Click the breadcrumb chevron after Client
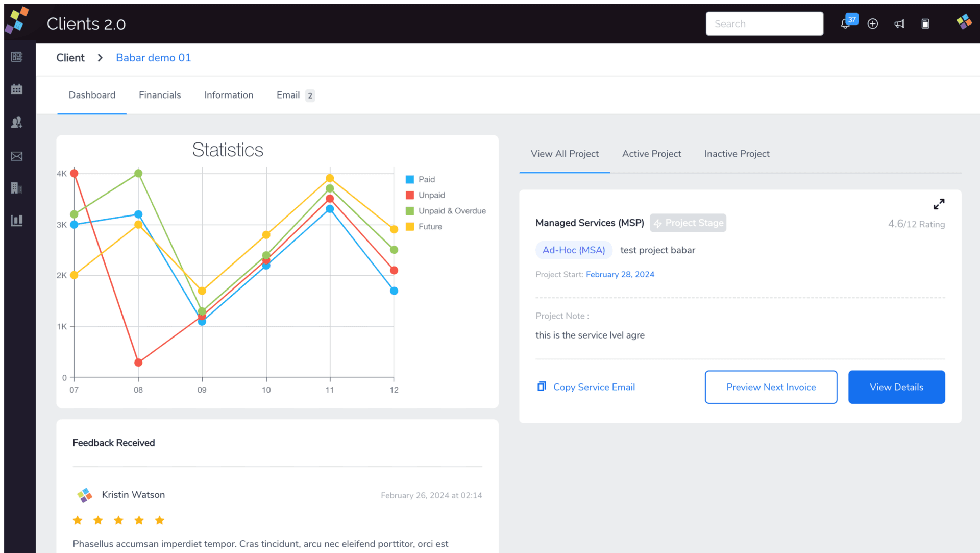980x553 pixels. coord(100,58)
